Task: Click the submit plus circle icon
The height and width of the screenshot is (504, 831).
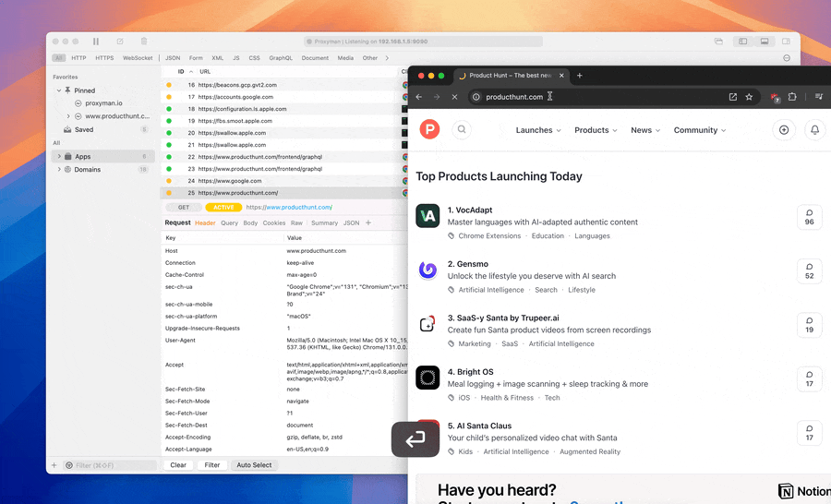Action: pyautogui.click(x=784, y=130)
